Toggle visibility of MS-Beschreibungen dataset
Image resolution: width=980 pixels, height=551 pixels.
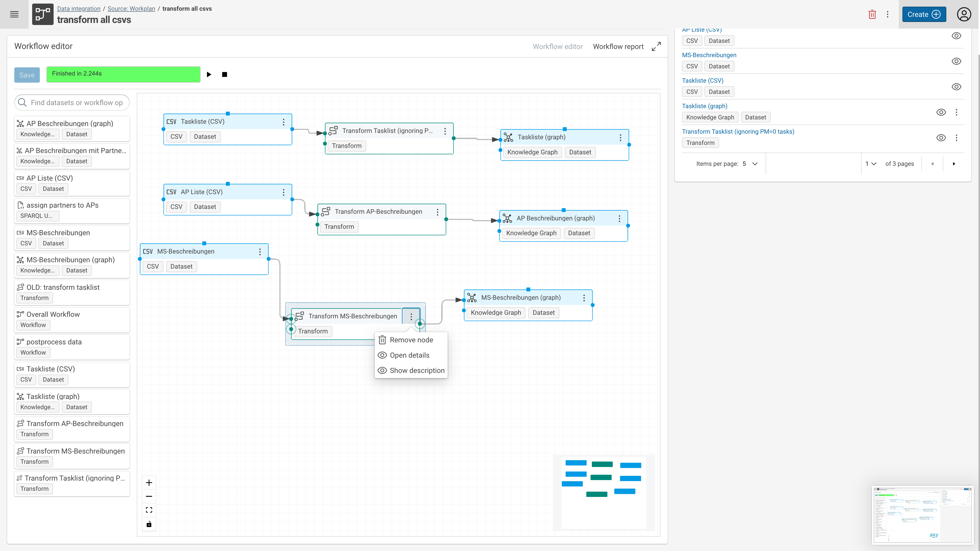957,61
